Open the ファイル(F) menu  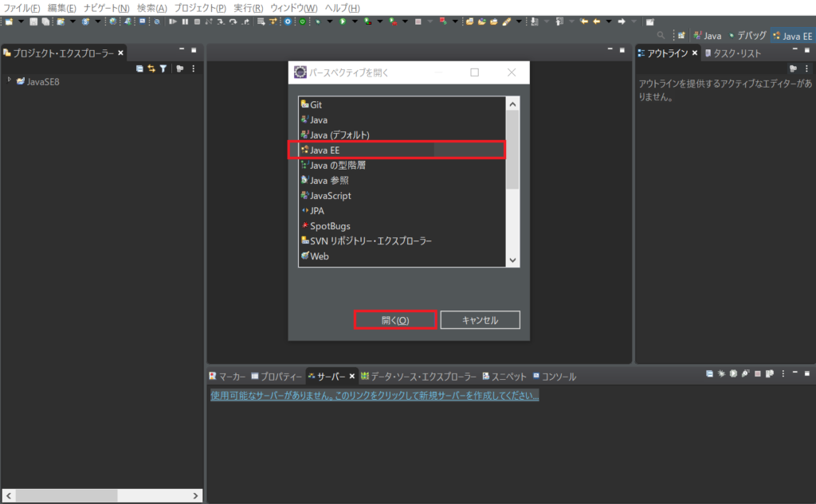tap(22, 7)
